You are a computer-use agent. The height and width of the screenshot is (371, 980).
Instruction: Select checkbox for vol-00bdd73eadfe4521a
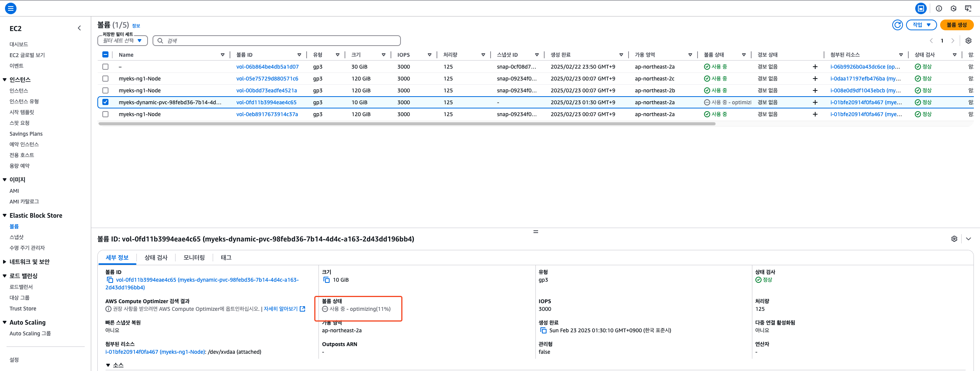[x=105, y=90]
